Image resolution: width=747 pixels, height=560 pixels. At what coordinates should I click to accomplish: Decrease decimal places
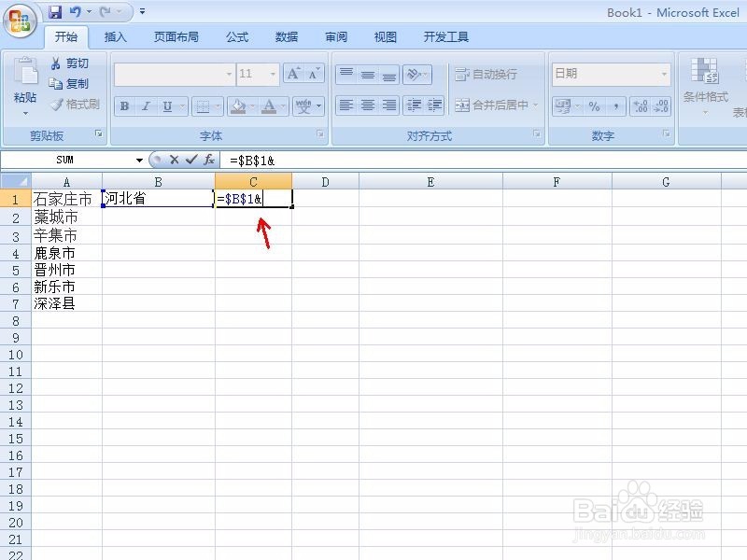661,105
